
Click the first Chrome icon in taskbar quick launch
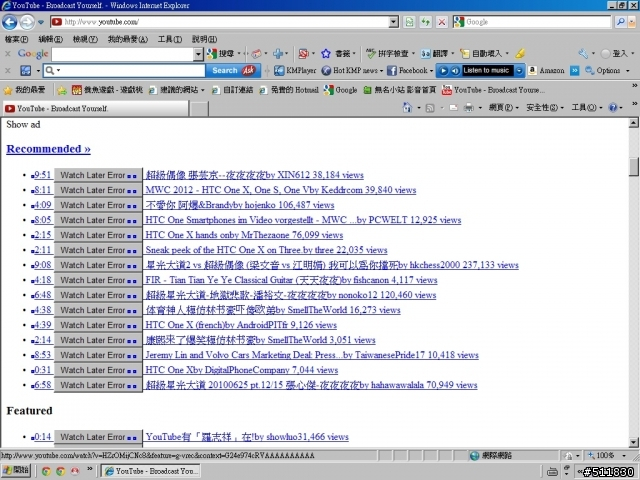click(46, 471)
